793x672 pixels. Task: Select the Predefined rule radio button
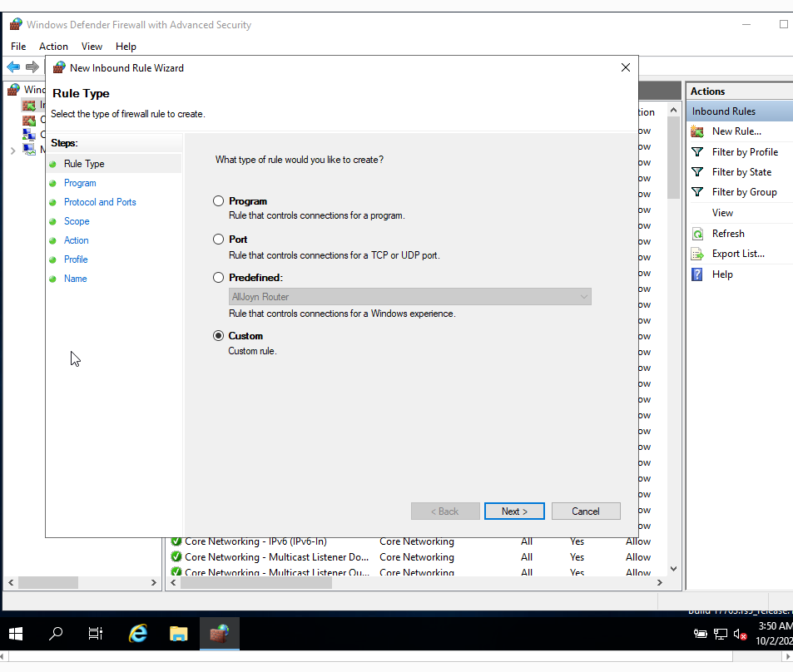point(218,278)
